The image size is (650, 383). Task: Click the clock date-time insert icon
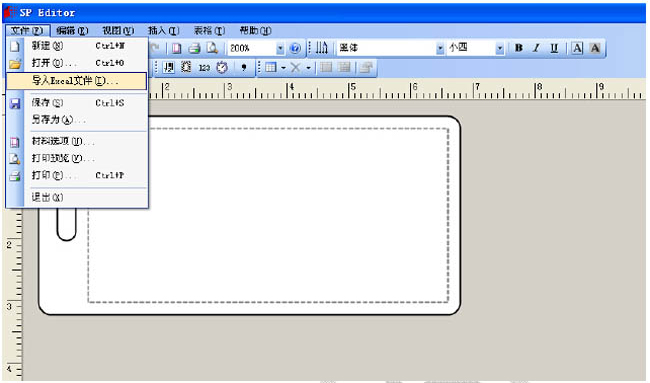pyautogui.click(x=222, y=68)
